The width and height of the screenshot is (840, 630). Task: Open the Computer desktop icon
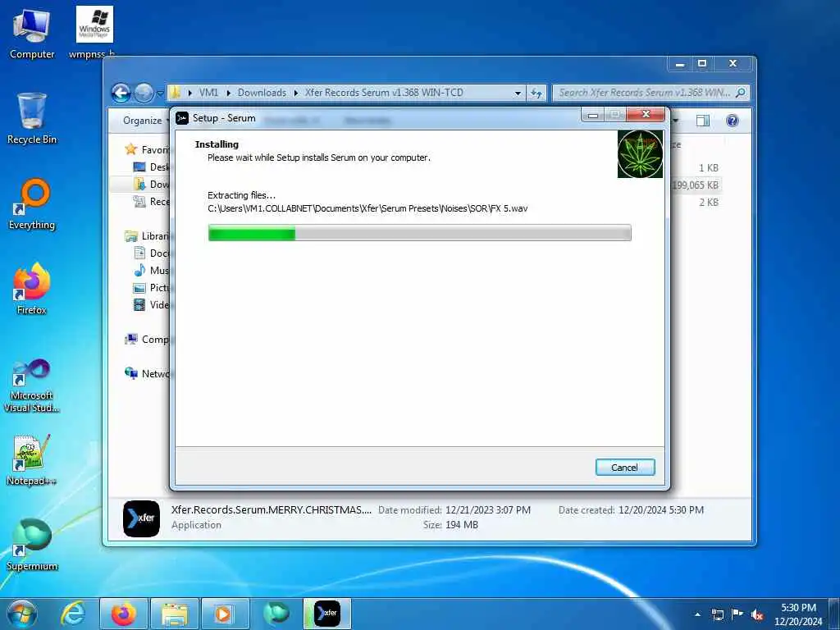(32, 34)
